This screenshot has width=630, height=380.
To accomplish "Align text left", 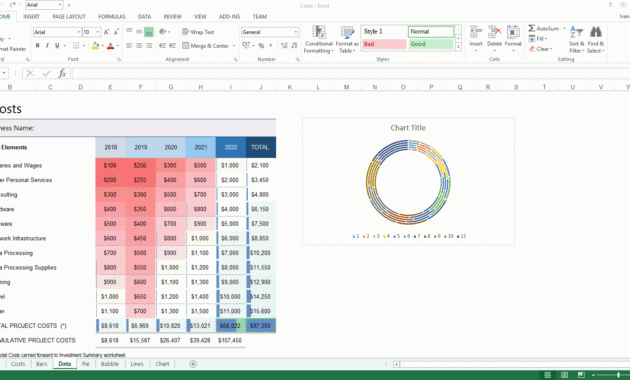I will click(129, 46).
